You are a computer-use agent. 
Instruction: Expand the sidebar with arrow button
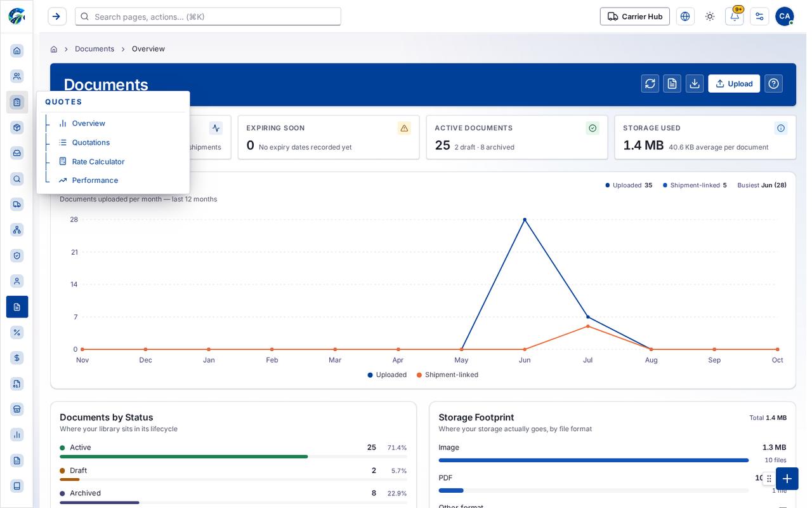click(57, 17)
